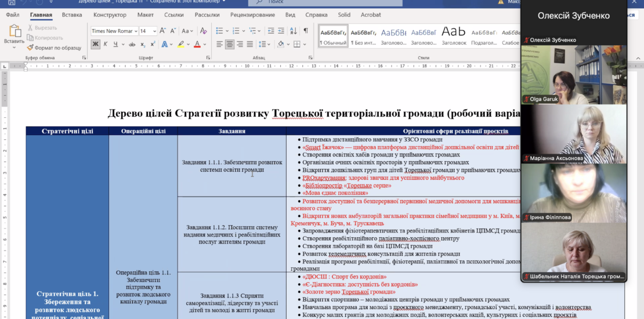Click Olga Garuk video thumbnail
The width and height of the screenshot is (644, 319).
pyautogui.click(x=574, y=75)
